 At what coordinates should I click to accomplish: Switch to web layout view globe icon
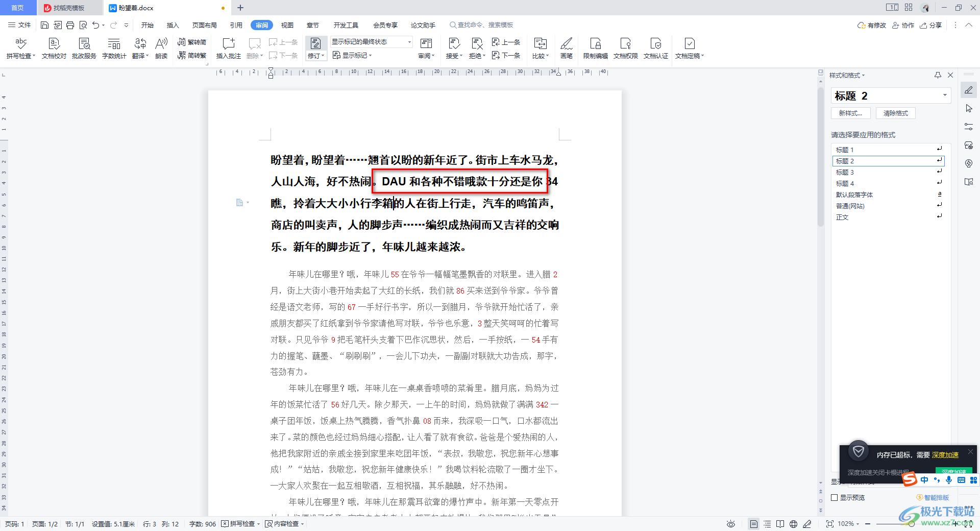(793, 524)
